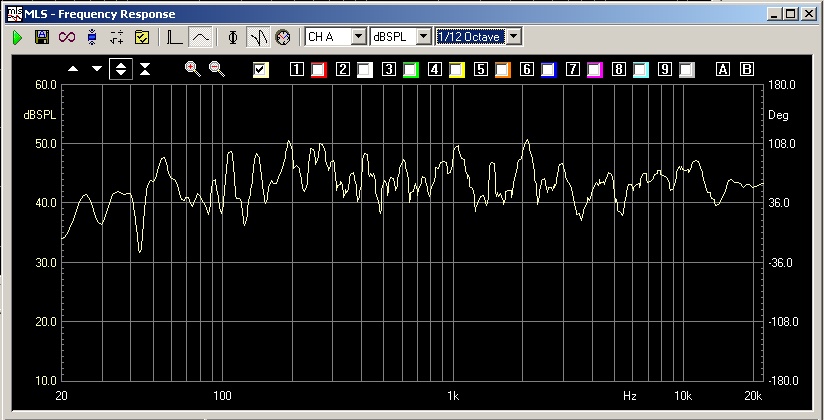This screenshot has height=420, width=824.
Task: Toggle the green overlay 3 box
Action: click(x=411, y=70)
